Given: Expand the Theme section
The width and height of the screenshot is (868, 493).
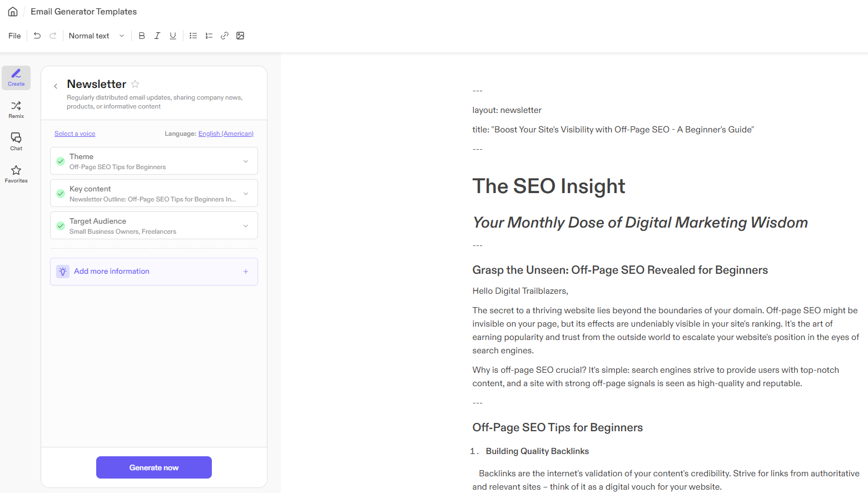Looking at the screenshot, I should 245,161.
